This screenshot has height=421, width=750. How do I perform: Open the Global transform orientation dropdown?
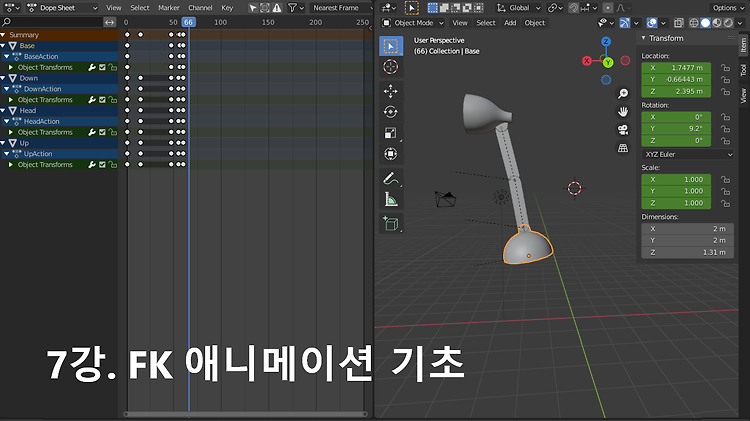click(x=518, y=8)
